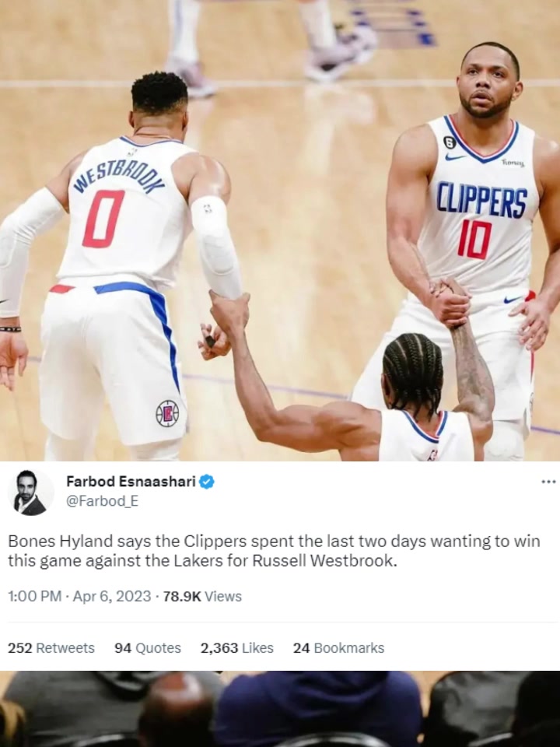
Task: Click the WESTBROOK name on the jersey
Action: (x=120, y=177)
